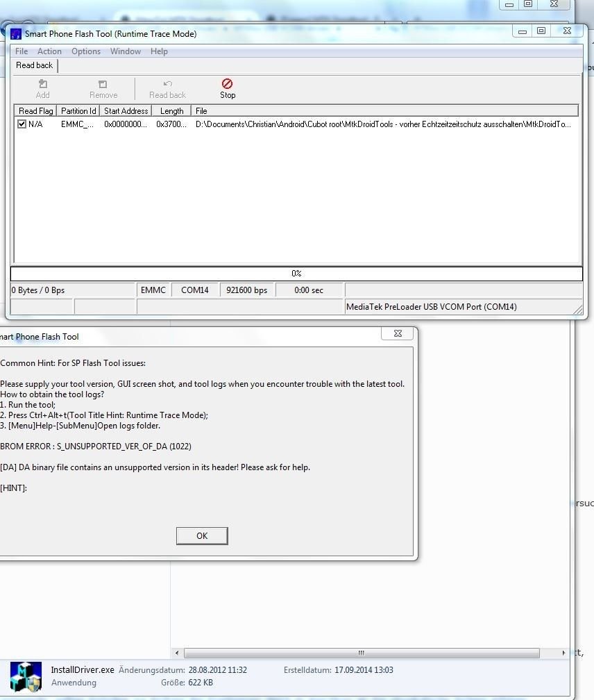Click the Explorer scrollbar right arrow
This screenshot has width=594, height=700.
[563, 653]
